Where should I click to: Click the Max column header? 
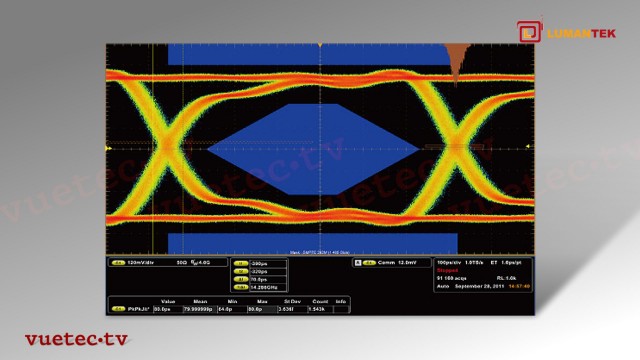[262, 302]
